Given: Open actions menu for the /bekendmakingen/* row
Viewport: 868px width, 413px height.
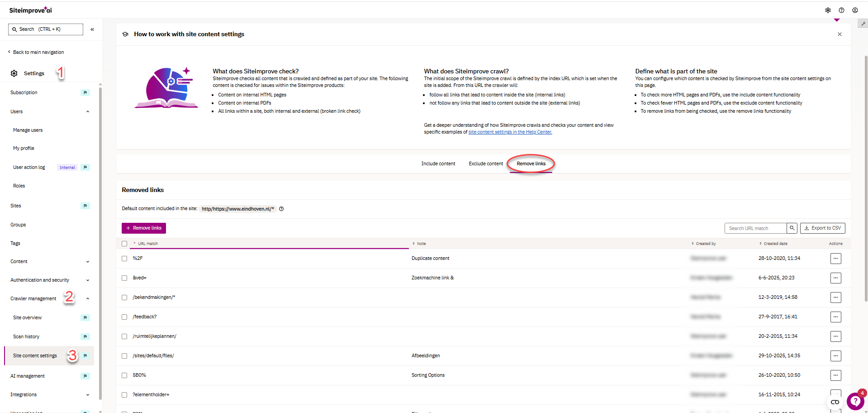Looking at the screenshot, I should [x=835, y=298].
